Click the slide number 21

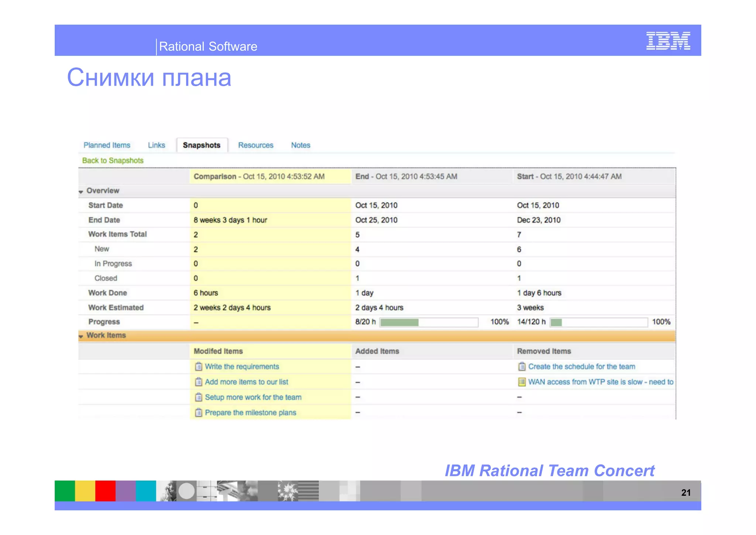(x=686, y=493)
